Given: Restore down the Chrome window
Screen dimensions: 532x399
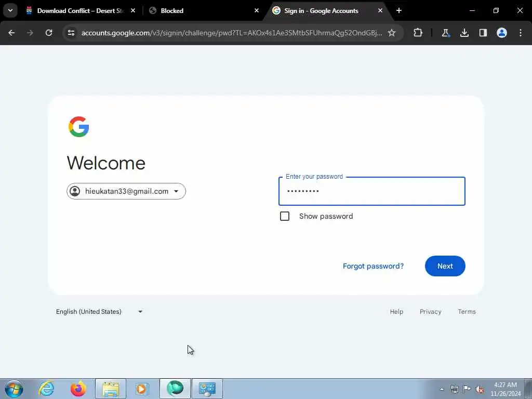Looking at the screenshot, I should tap(496, 10).
